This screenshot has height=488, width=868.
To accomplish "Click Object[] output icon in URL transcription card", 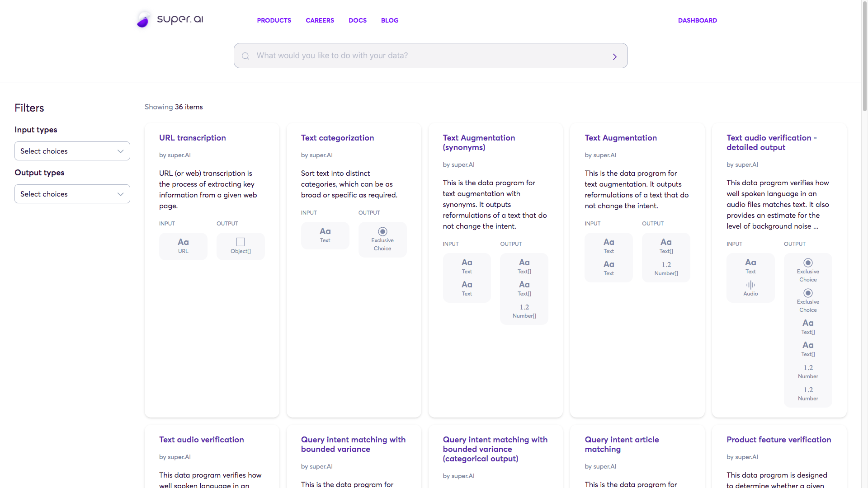I will pos(241,242).
